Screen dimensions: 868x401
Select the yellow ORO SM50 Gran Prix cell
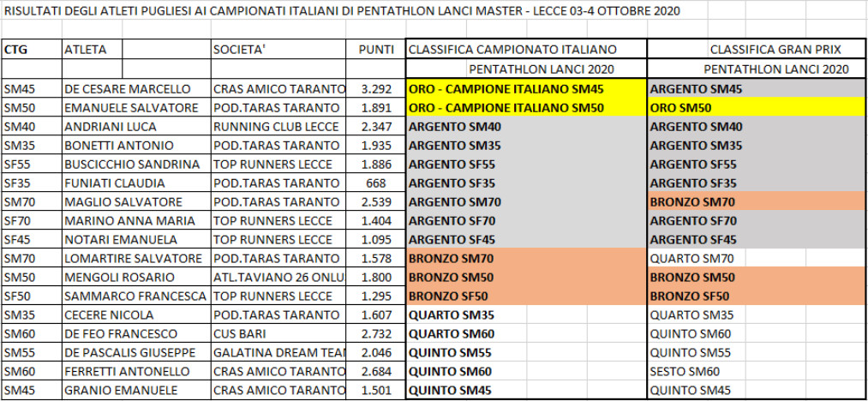coord(757,108)
